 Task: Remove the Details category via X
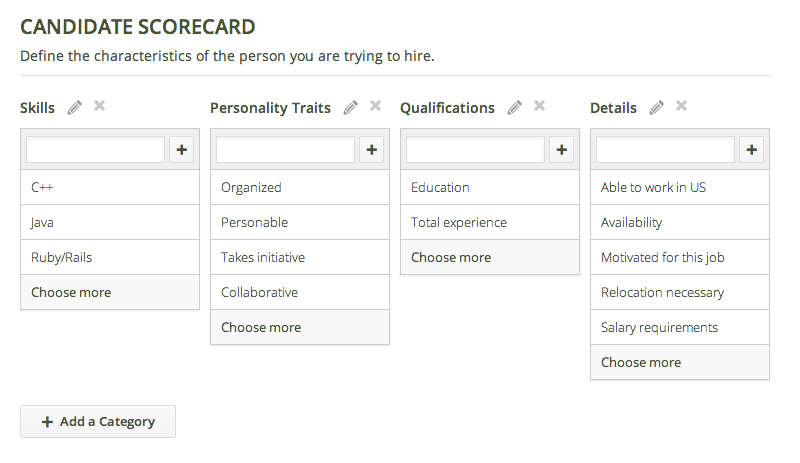(681, 106)
